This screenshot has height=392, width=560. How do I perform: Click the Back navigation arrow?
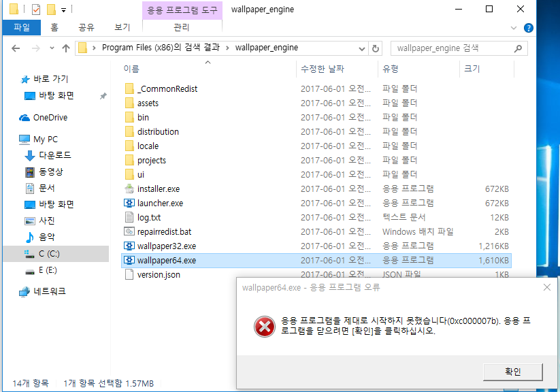16,48
